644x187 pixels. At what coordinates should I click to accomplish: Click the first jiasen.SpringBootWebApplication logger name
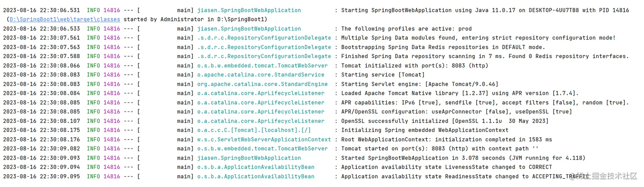[249, 10]
